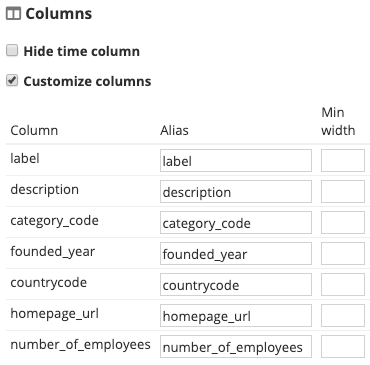Click the Columns section heading
The height and width of the screenshot is (365, 370).
click(59, 14)
